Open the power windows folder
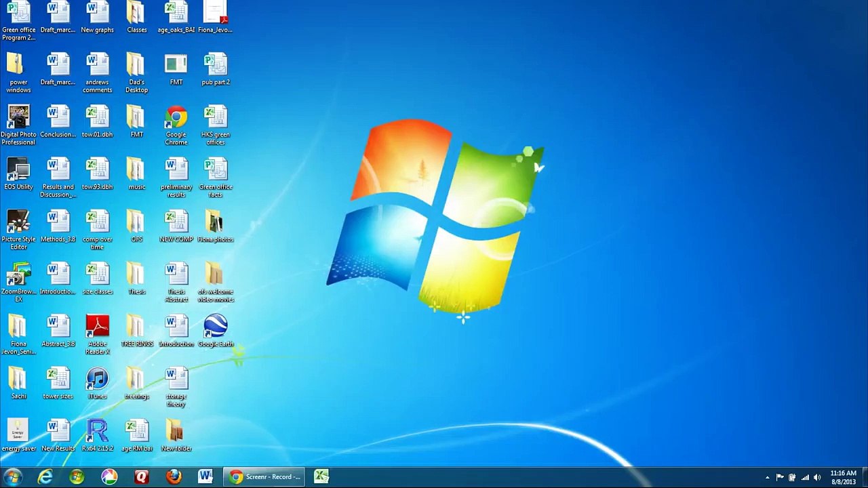Screen dimensions: 868x488 tap(18, 73)
